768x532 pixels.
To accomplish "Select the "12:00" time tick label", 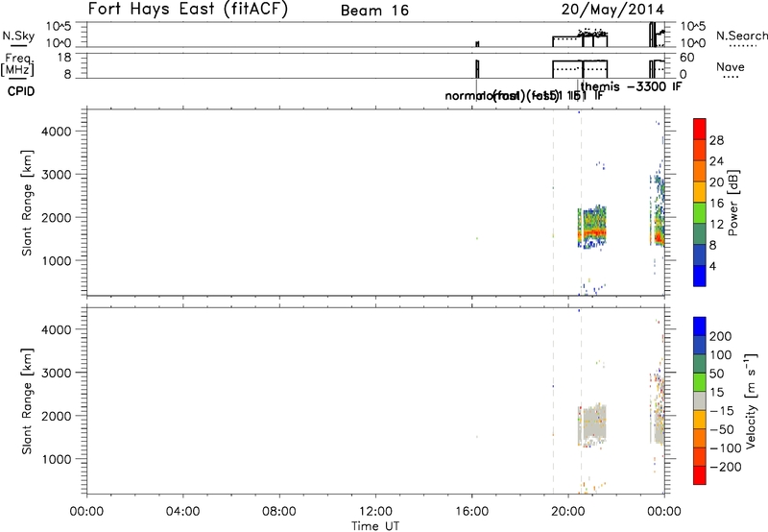I will [375, 512].
